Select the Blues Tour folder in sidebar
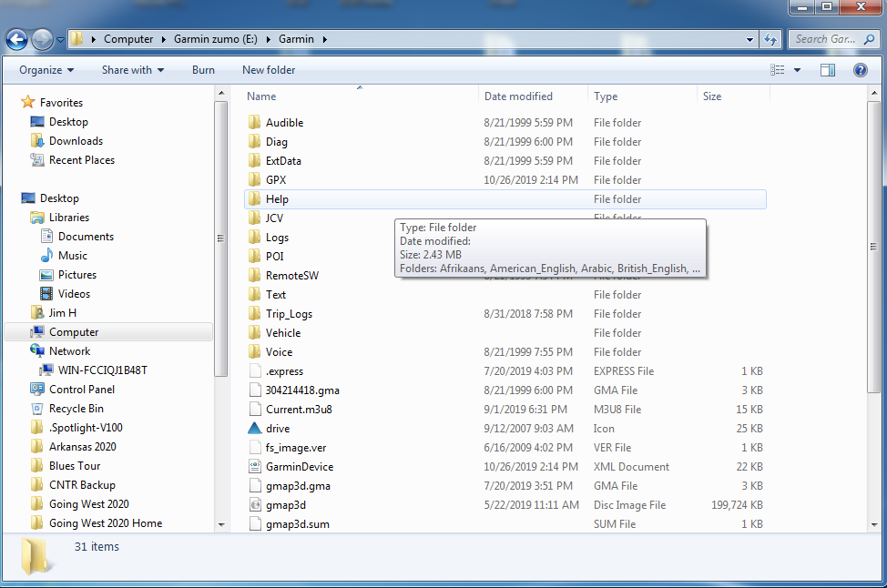 click(74, 466)
